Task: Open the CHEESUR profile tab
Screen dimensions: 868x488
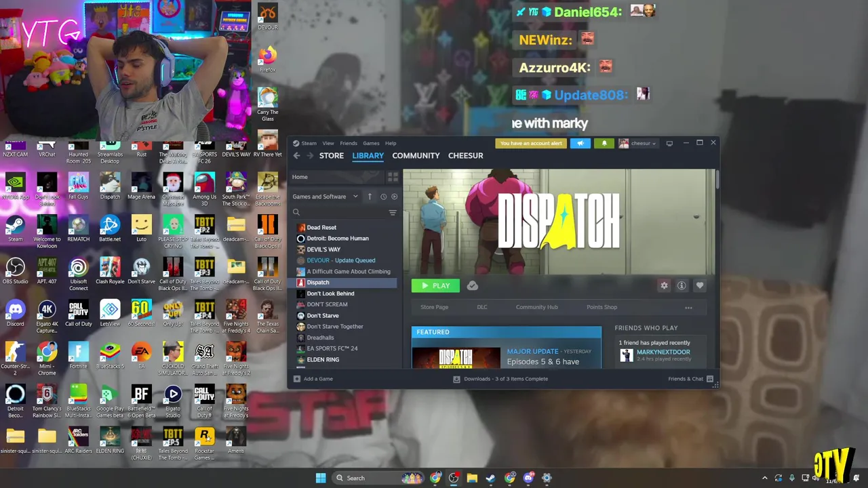Action: 465,156
